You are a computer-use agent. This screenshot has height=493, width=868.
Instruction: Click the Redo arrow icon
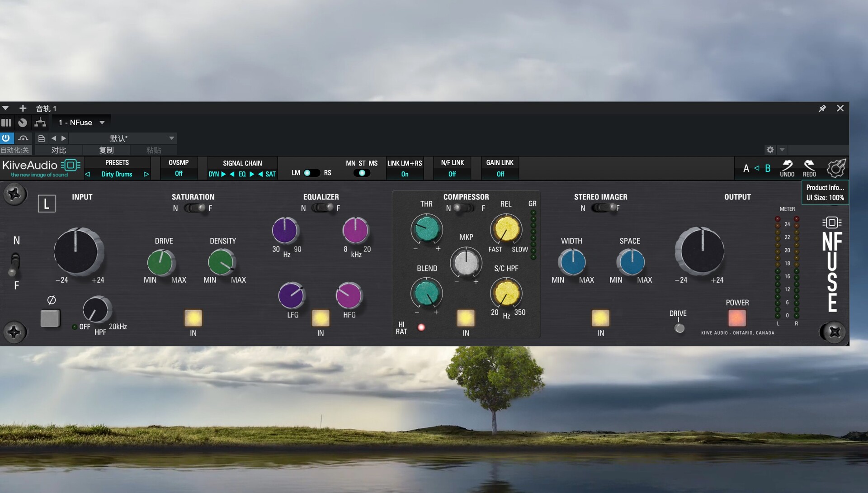(809, 166)
